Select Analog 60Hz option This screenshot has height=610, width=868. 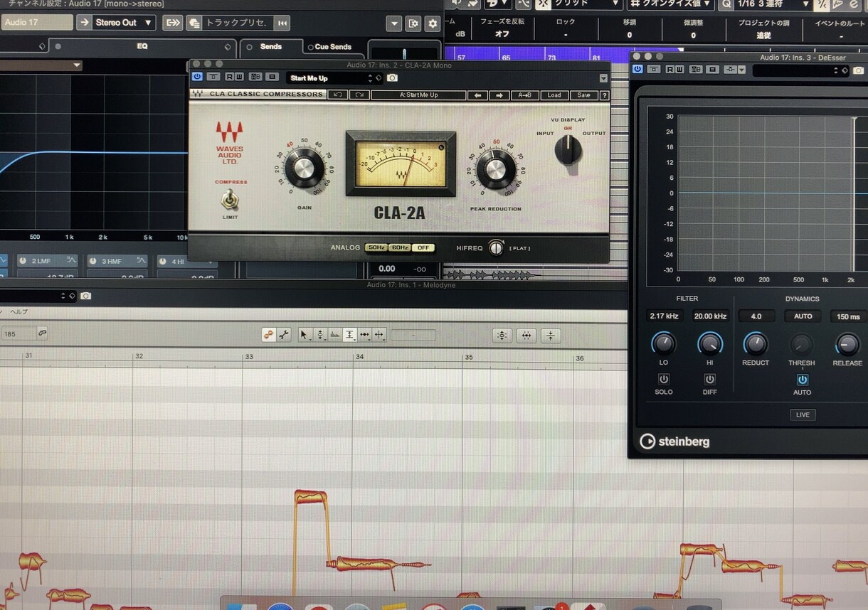[x=400, y=247]
